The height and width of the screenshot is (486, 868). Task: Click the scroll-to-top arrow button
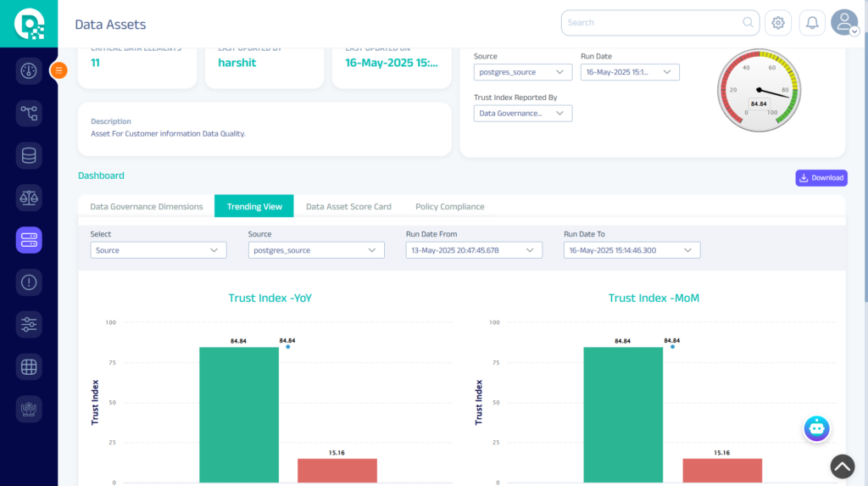coord(842,466)
